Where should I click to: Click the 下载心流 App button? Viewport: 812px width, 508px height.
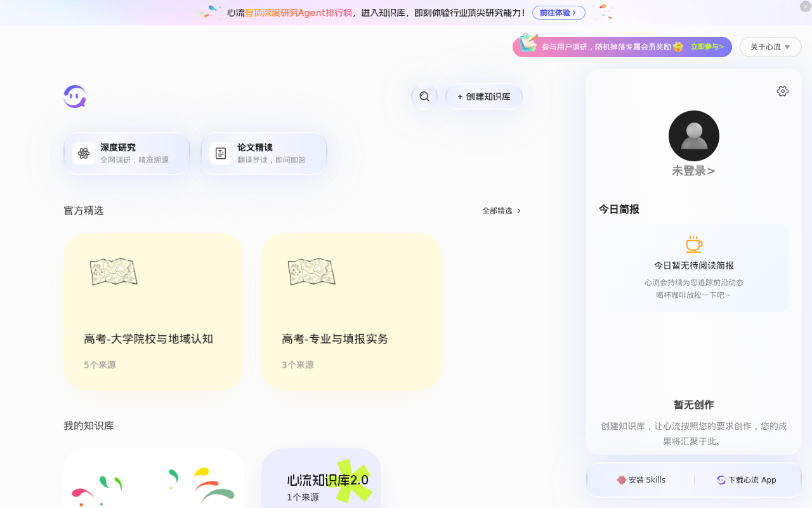click(x=746, y=480)
